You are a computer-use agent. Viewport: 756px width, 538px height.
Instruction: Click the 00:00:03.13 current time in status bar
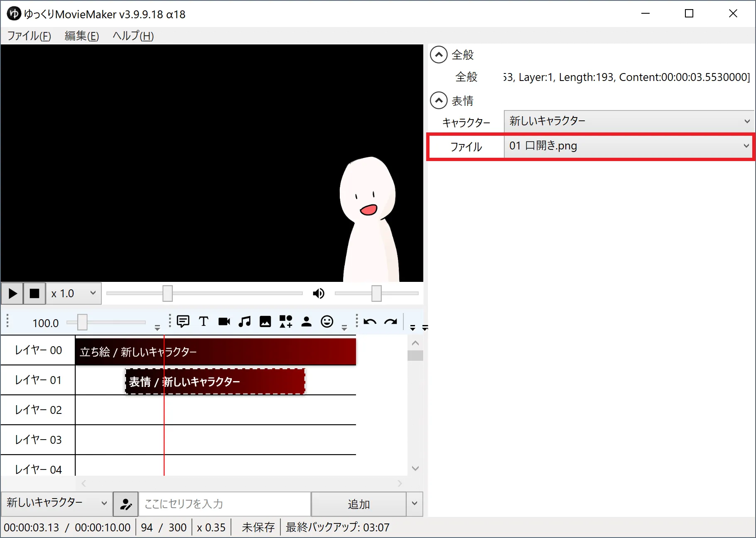(x=32, y=527)
